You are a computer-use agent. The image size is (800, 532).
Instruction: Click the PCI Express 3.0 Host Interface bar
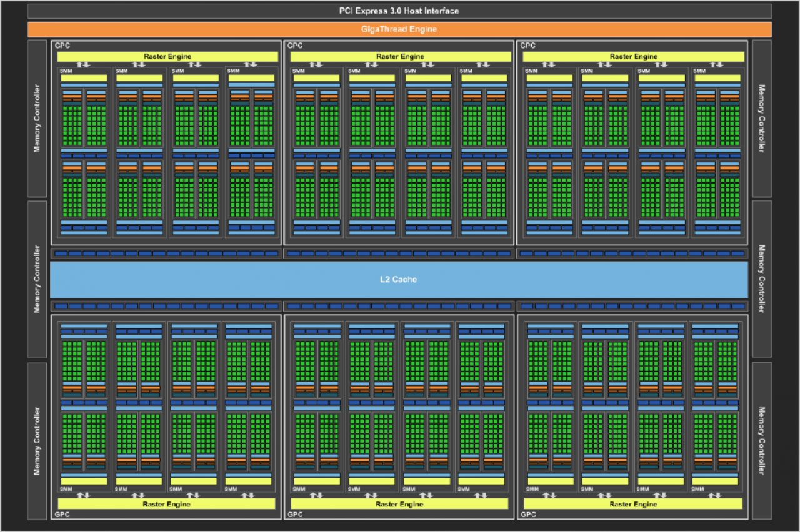(399, 11)
